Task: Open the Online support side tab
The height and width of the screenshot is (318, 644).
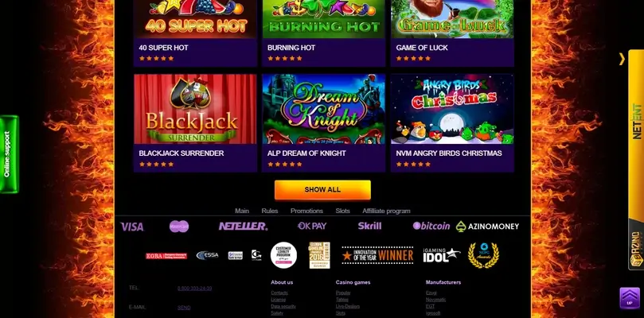Action: tap(9, 154)
